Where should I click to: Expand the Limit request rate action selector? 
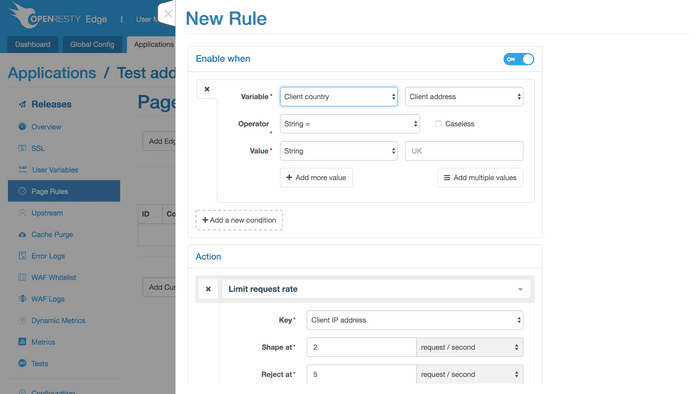coord(376,289)
